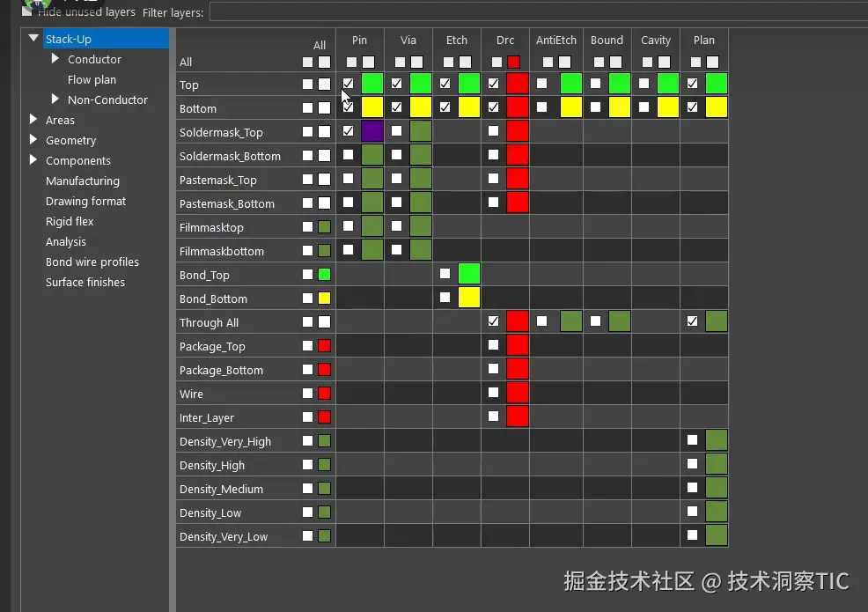Open the Through All AntiEtch swatch
The height and width of the screenshot is (612, 868).
coord(571,321)
